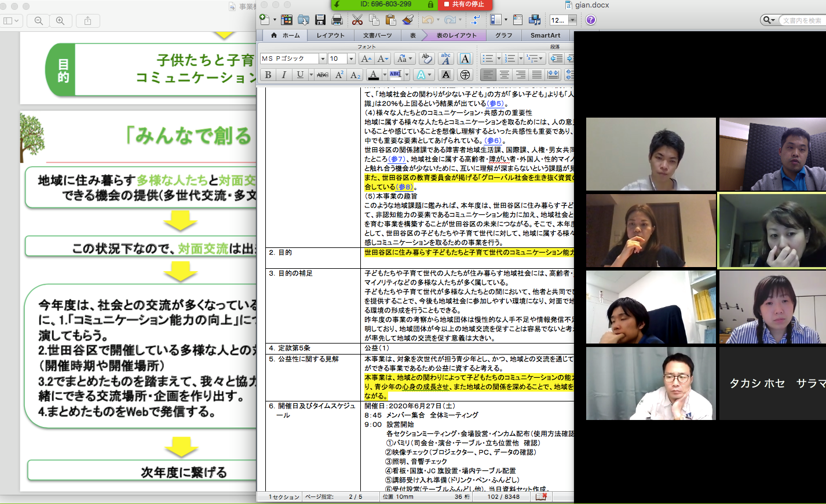This screenshot has height=504, width=826.
Task: Click the 参6 reference link in document
Action: pyautogui.click(x=493, y=141)
